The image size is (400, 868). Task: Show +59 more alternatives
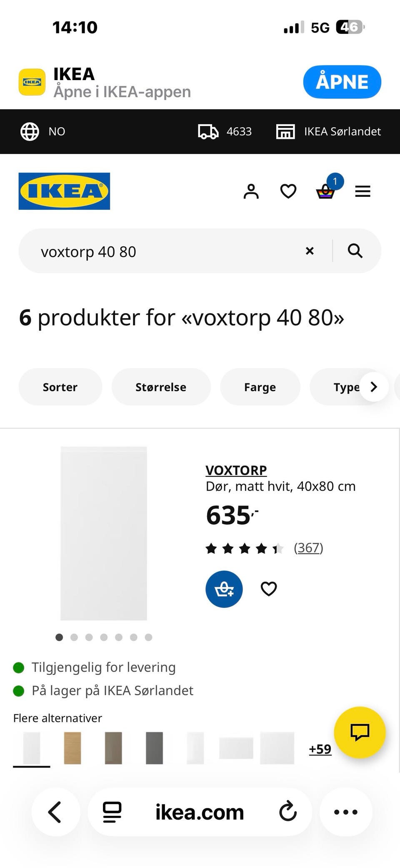[320, 749]
